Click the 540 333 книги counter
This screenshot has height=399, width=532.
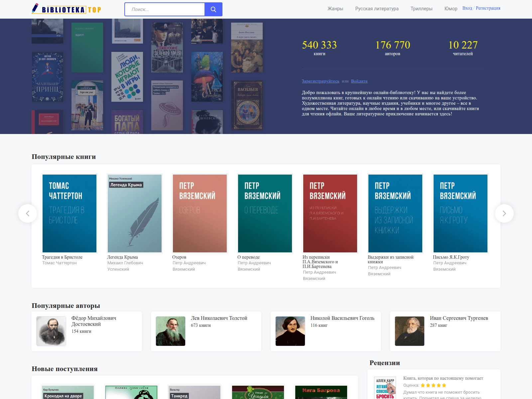(320, 48)
